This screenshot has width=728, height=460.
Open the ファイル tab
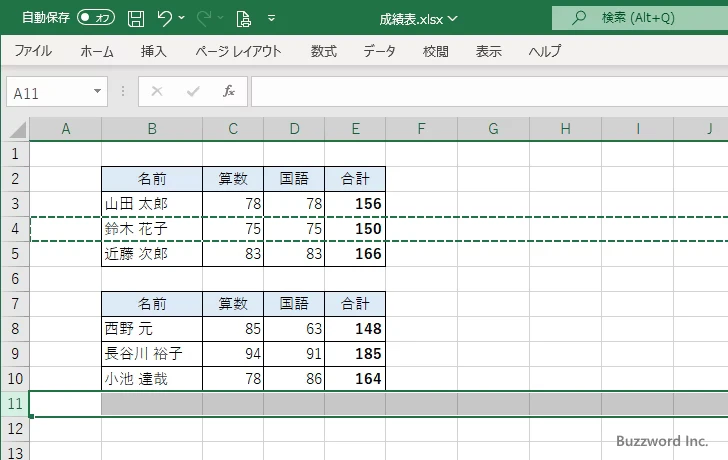(33, 51)
